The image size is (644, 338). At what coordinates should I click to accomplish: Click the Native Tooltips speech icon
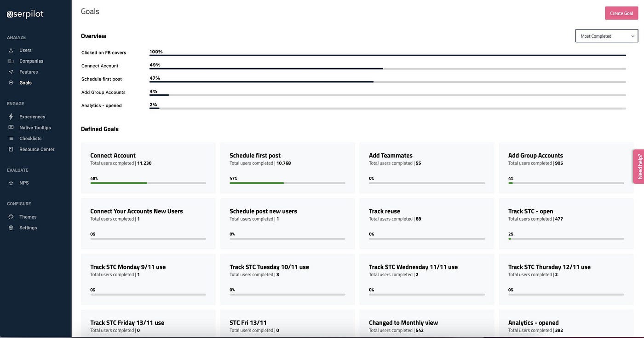pos(11,128)
